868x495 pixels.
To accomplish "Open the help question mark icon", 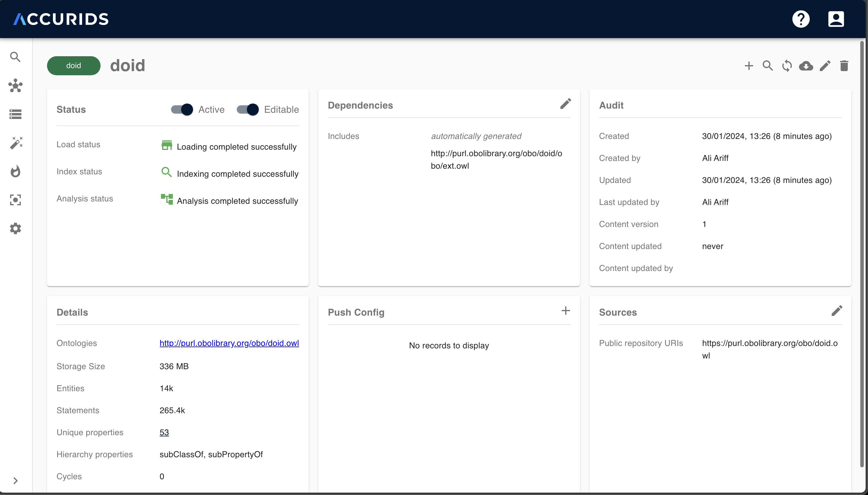I will point(801,19).
